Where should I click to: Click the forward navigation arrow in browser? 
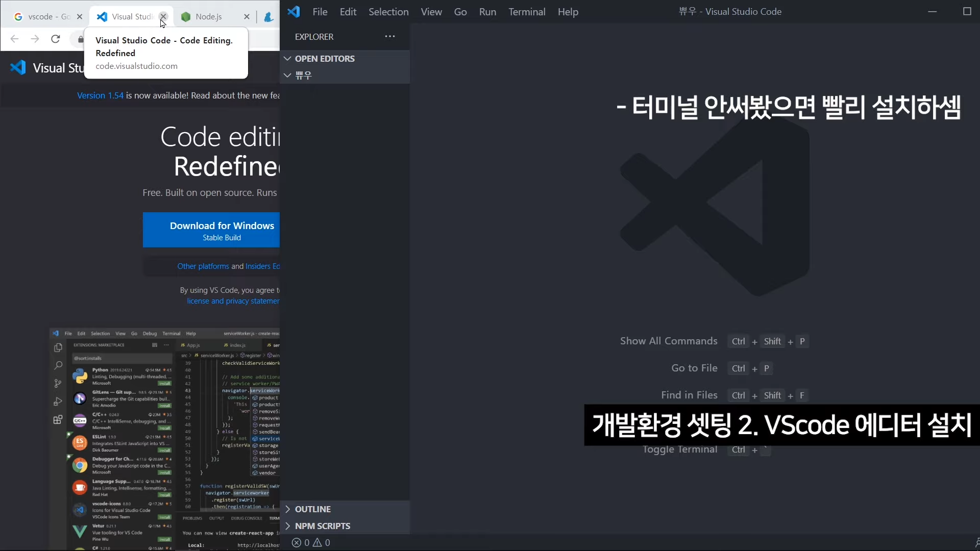click(x=35, y=39)
